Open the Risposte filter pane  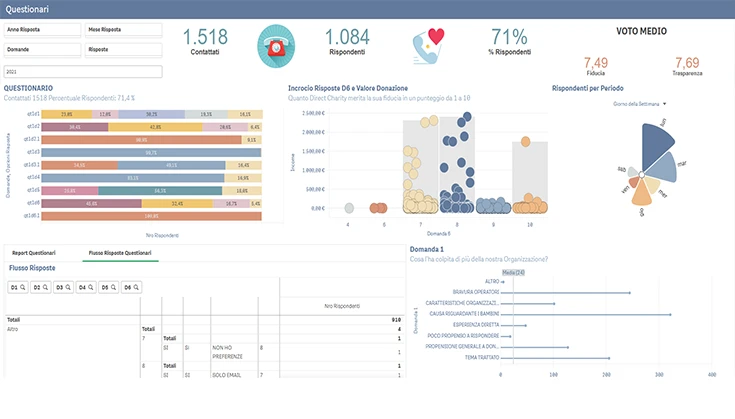pos(124,50)
